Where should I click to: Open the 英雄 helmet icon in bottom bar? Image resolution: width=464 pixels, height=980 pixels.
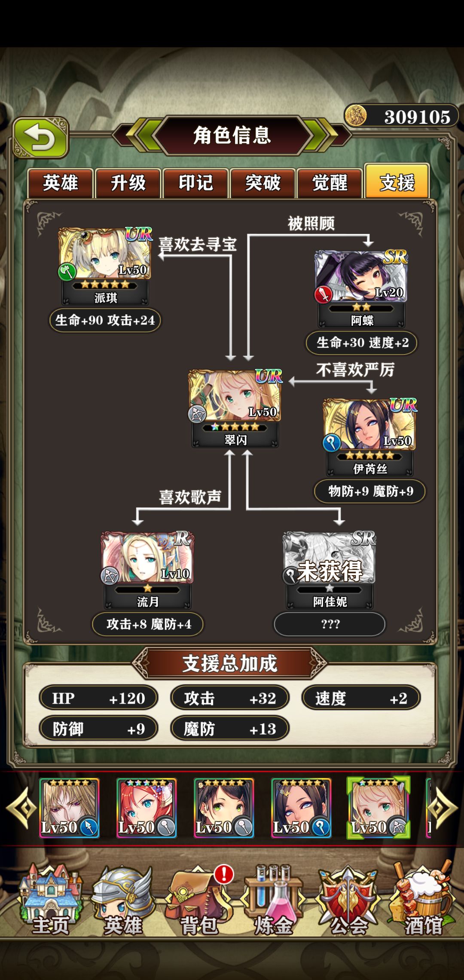[123, 900]
